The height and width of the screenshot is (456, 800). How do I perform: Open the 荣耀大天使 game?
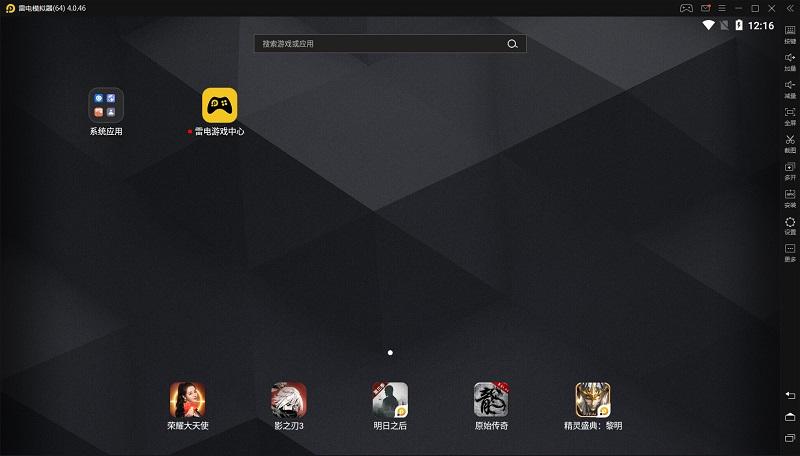188,399
